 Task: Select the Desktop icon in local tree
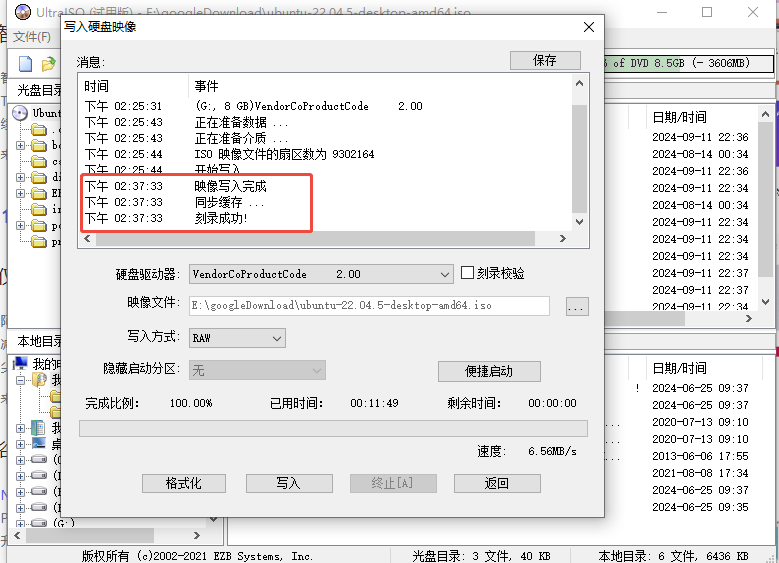[39, 443]
